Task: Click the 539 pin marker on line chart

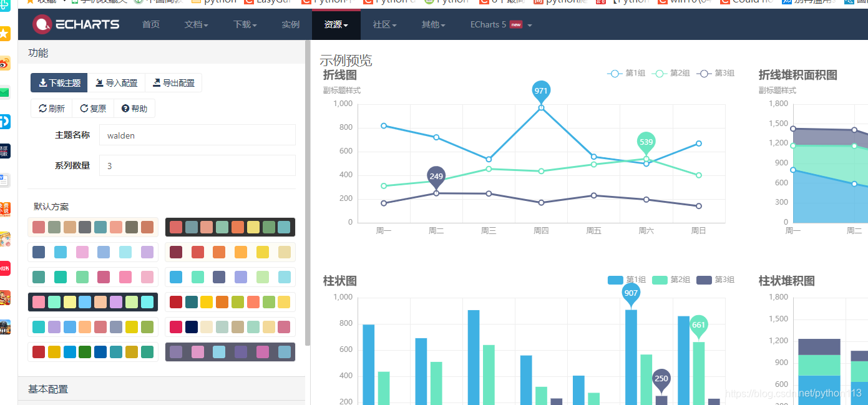Action: [646, 143]
